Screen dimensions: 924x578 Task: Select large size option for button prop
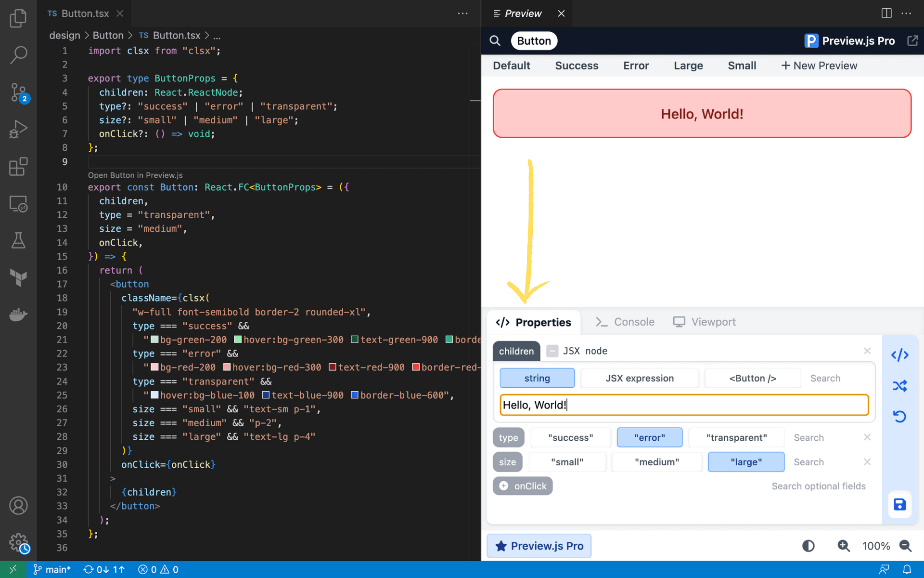click(x=745, y=461)
